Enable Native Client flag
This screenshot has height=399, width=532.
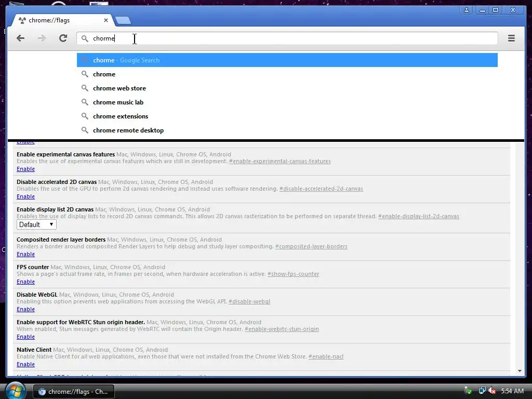26,364
